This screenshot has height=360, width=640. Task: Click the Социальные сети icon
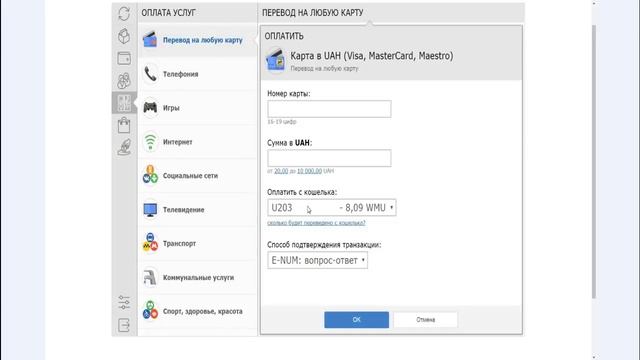point(150,175)
